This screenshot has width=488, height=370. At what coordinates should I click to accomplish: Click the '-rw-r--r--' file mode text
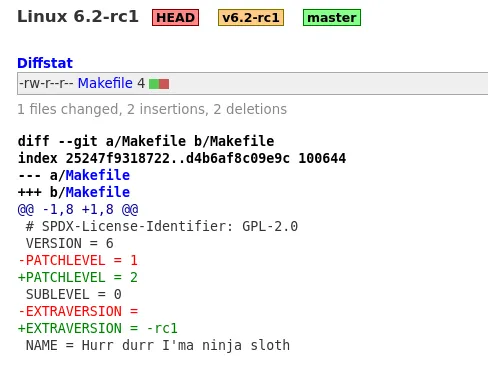pos(46,83)
